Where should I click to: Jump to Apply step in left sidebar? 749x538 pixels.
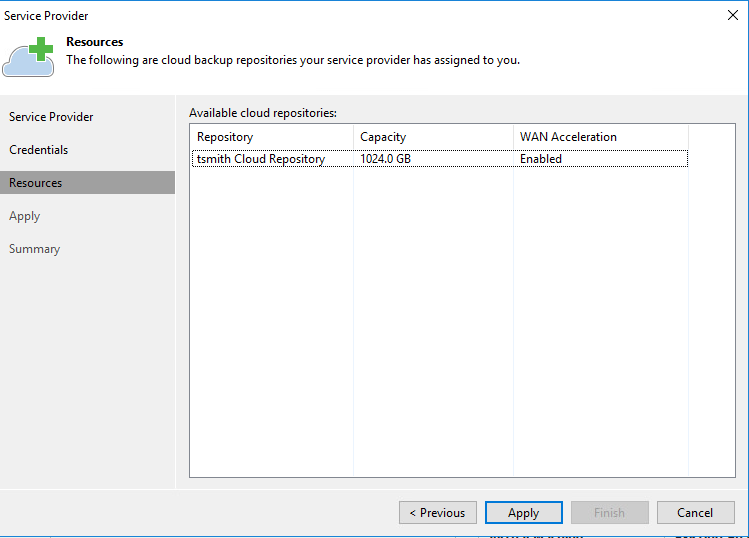[25, 216]
